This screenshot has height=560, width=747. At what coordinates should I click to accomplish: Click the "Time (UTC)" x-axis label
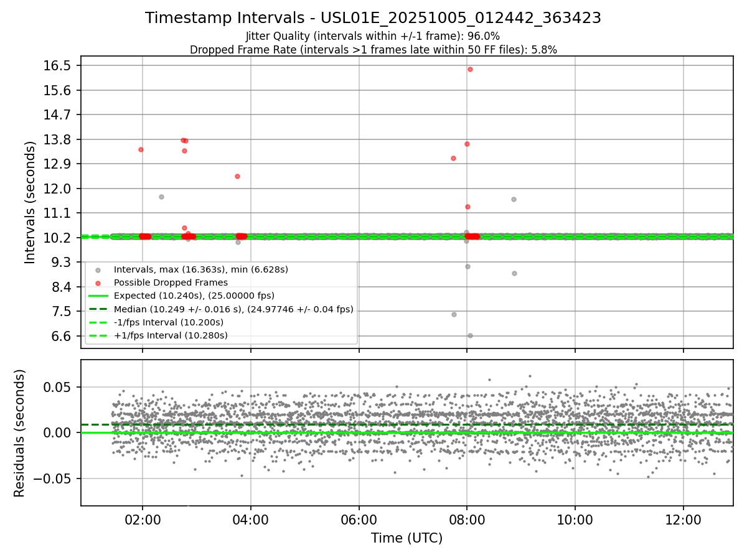[x=406, y=538]
